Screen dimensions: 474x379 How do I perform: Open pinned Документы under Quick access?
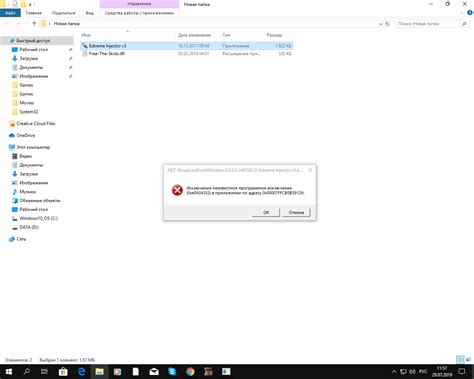click(31, 67)
